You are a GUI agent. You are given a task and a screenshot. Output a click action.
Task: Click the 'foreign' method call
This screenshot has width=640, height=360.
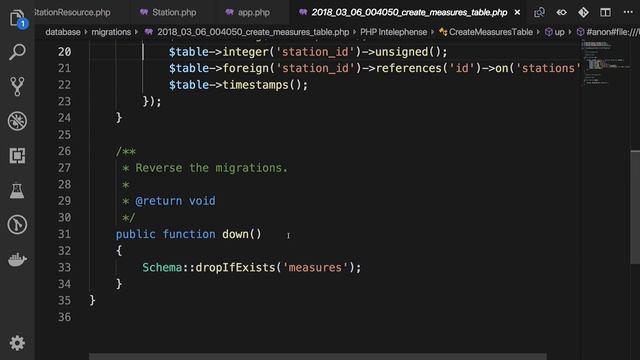click(x=246, y=68)
